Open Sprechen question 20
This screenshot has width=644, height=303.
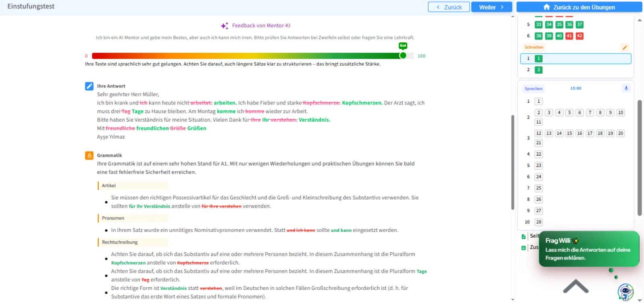coord(621,133)
